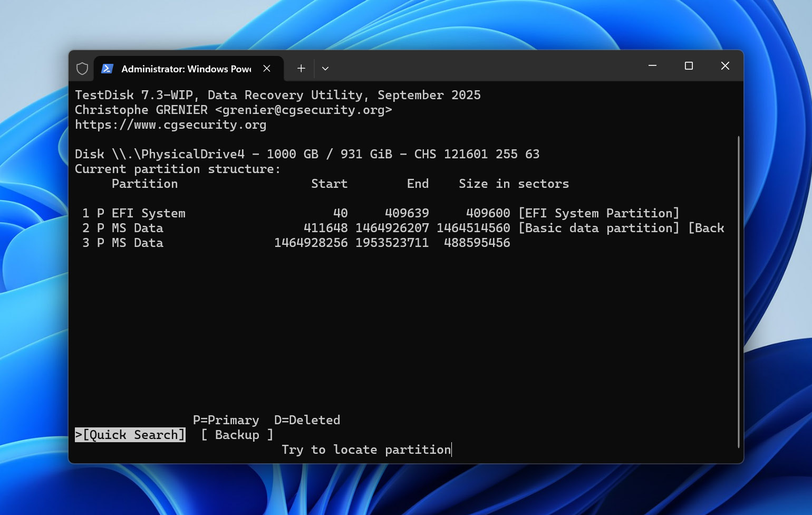Choose the Backup option

coord(237,435)
